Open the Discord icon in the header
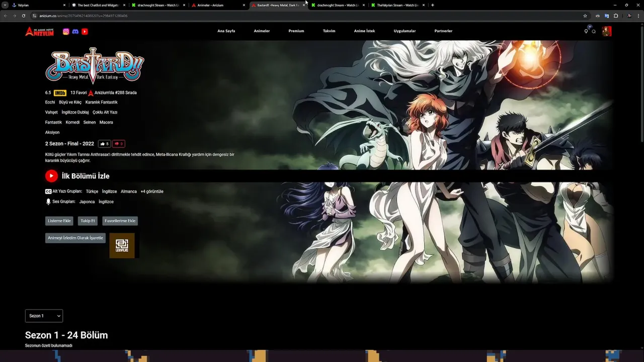644x362 pixels. 75,31
